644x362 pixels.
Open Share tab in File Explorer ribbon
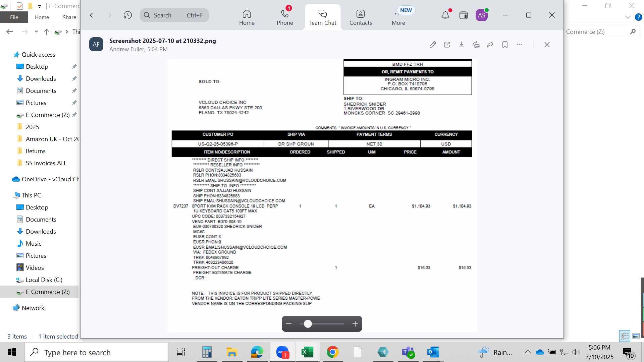pyautogui.click(x=69, y=17)
